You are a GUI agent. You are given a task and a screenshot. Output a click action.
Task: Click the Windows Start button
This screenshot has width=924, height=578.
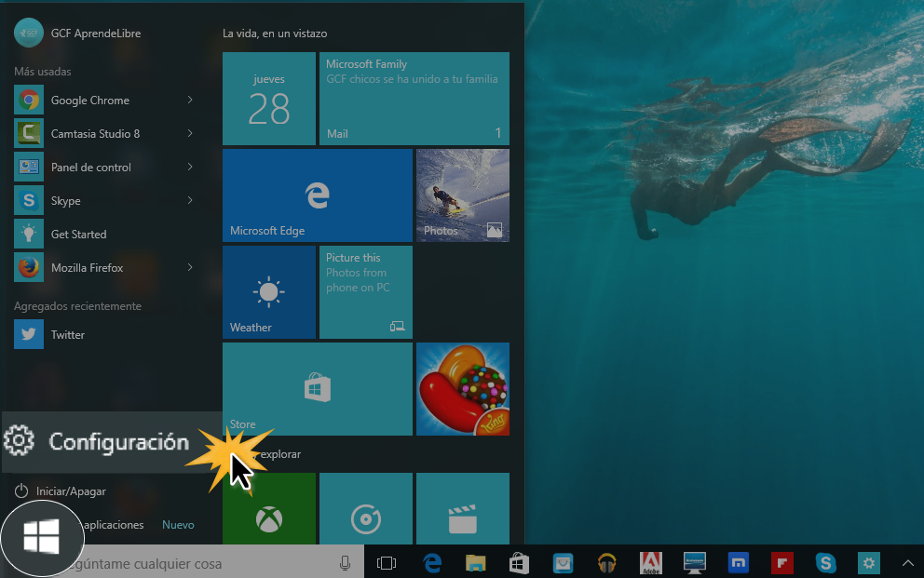[41, 537]
